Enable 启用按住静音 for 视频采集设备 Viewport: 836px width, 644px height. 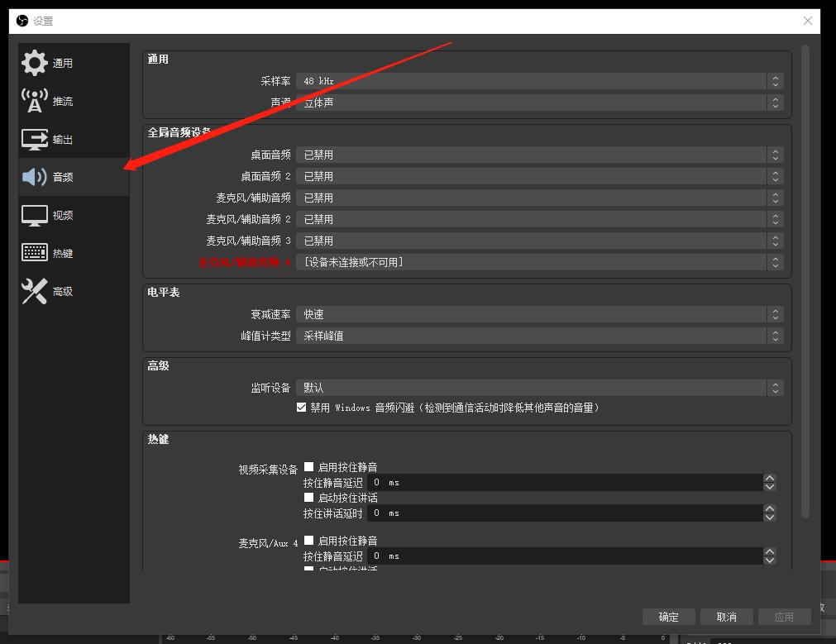[309, 466]
